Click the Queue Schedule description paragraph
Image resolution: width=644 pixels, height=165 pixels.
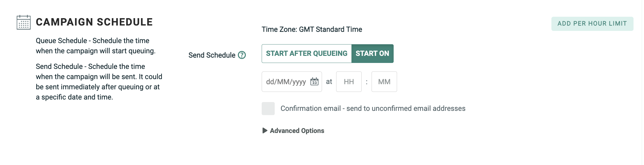(96, 46)
